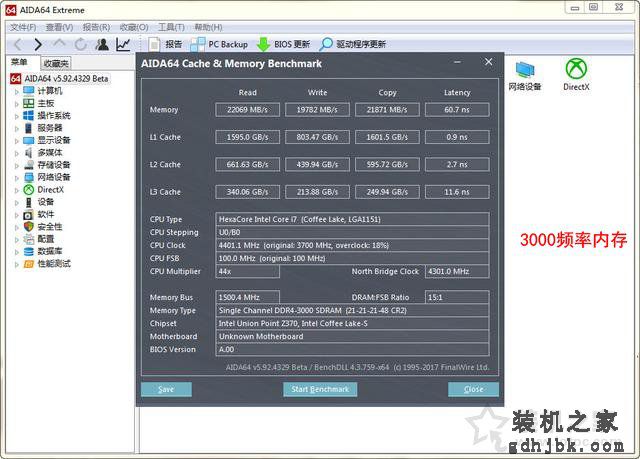Expand the 数据库 tree node arrow
Image resolution: width=640 pixels, height=459 pixels.
(x=17, y=253)
